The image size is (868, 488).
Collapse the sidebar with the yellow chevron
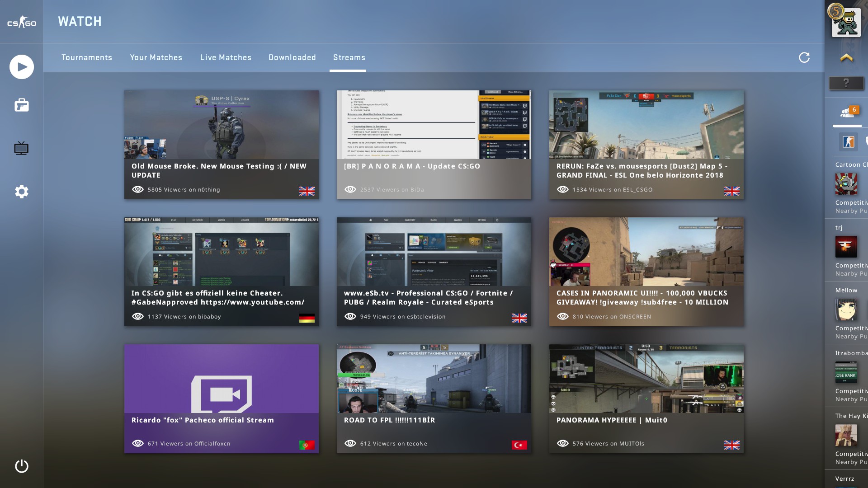pos(846,57)
